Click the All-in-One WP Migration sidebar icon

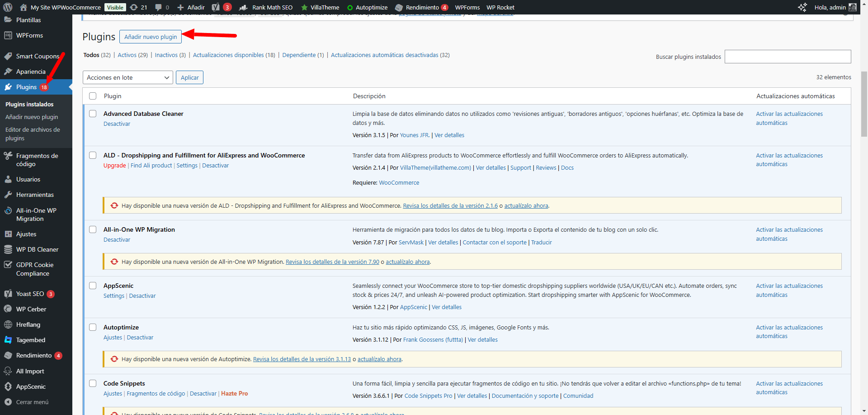pyautogui.click(x=8, y=210)
